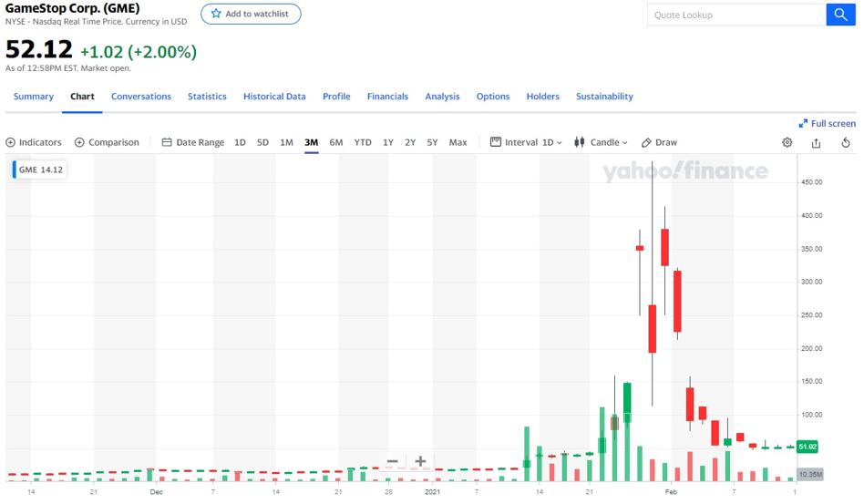Choose the YTD range option
Screen dimensions: 864x504
pos(363,142)
